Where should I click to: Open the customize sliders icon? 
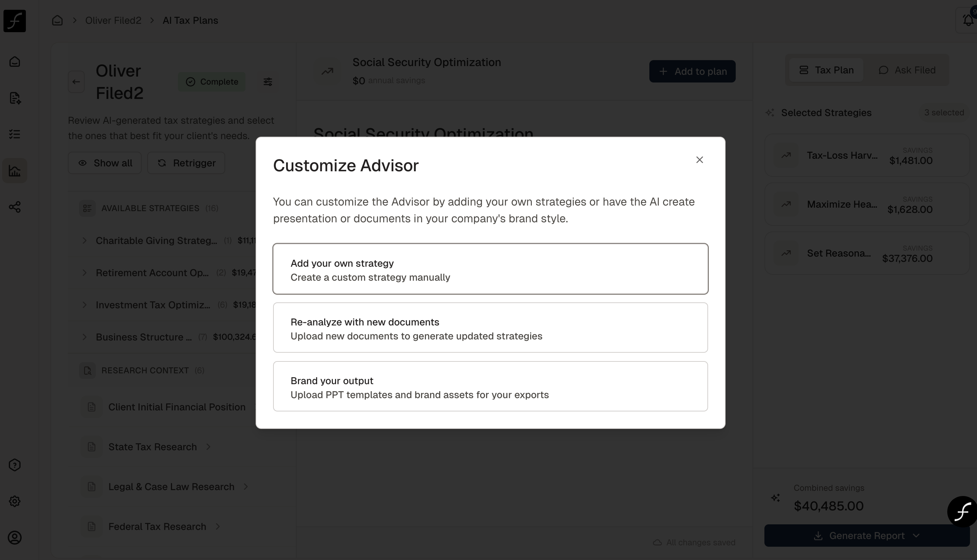coord(268,81)
